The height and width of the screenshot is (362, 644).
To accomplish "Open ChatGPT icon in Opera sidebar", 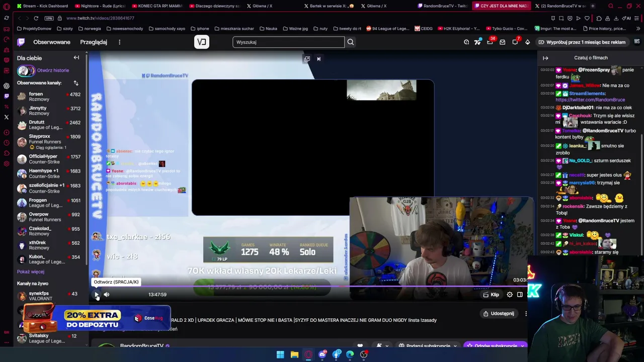I will click(7, 86).
